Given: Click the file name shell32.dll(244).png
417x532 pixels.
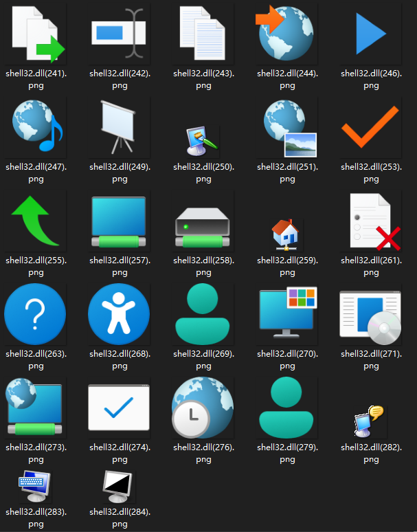Looking at the screenshot, I should 287,80.
